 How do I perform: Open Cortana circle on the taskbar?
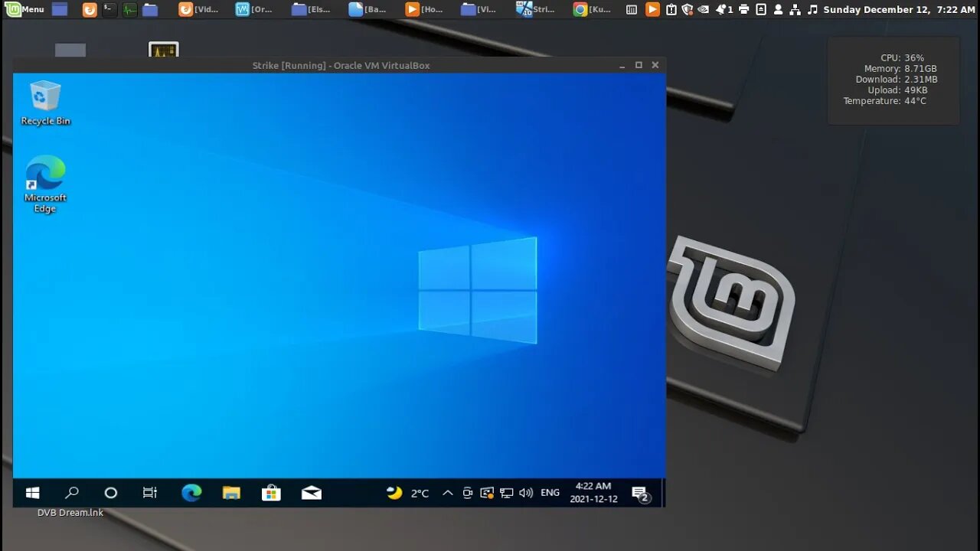(x=111, y=493)
